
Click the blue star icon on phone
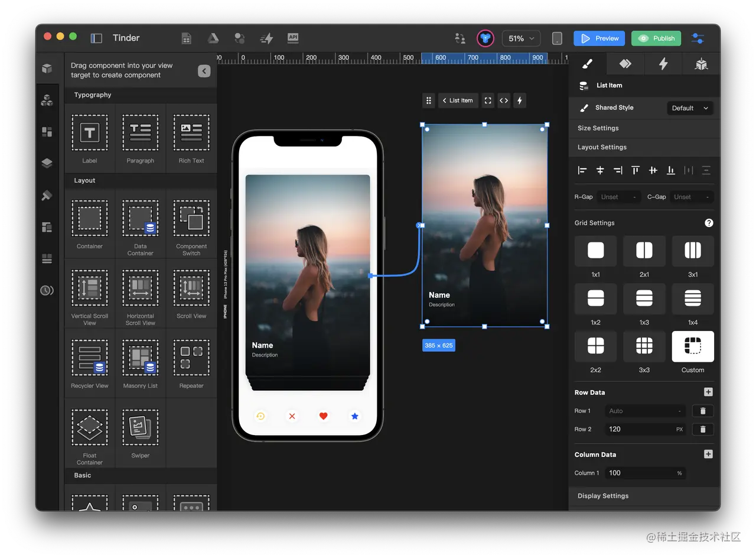tap(355, 416)
